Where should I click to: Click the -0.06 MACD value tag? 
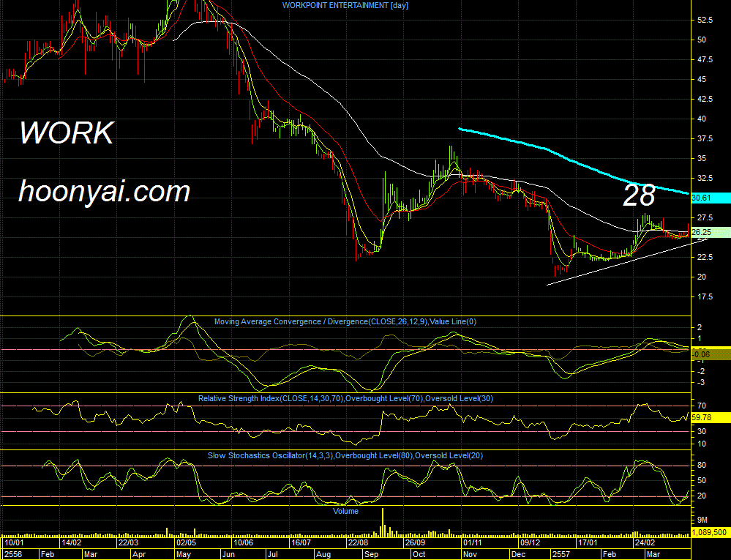click(711, 355)
